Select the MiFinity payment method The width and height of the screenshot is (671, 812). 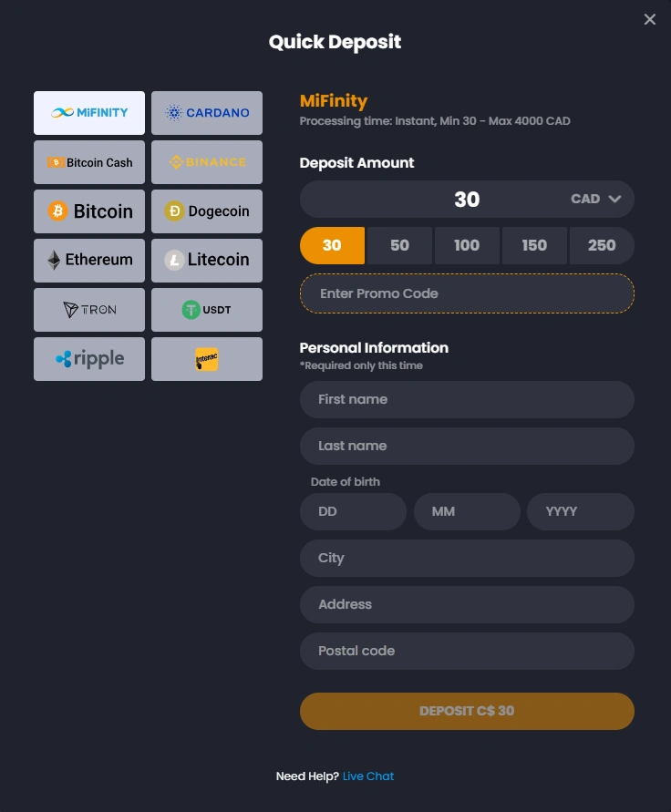coord(89,113)
